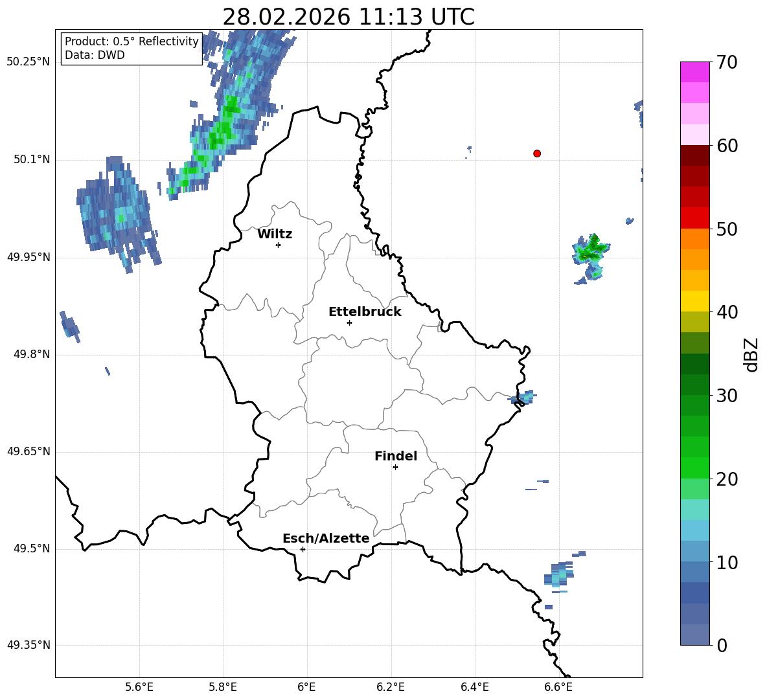The image size is (767, 700).
Task: Click the '49.5°N' latitude label
Action: click(x=32, y=549)
